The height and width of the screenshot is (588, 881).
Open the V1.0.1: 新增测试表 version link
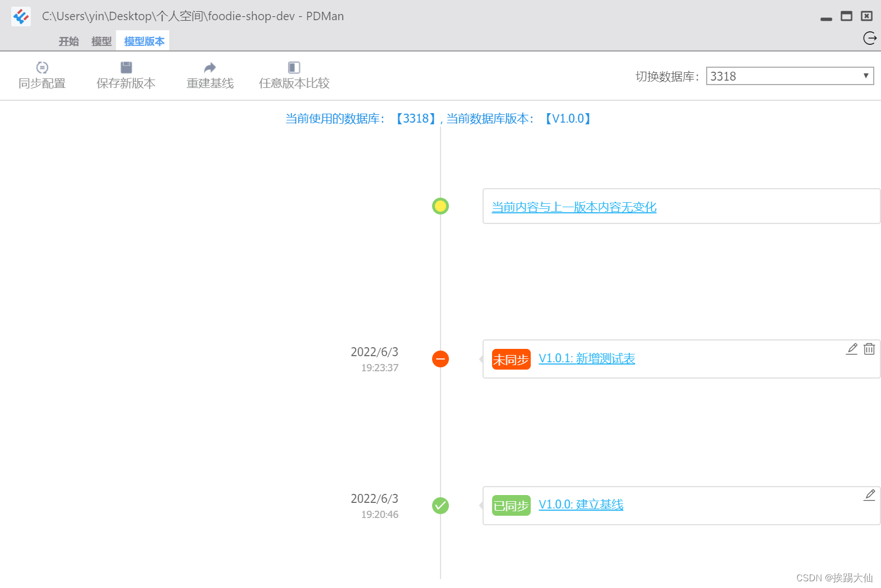tap(587, 358)
